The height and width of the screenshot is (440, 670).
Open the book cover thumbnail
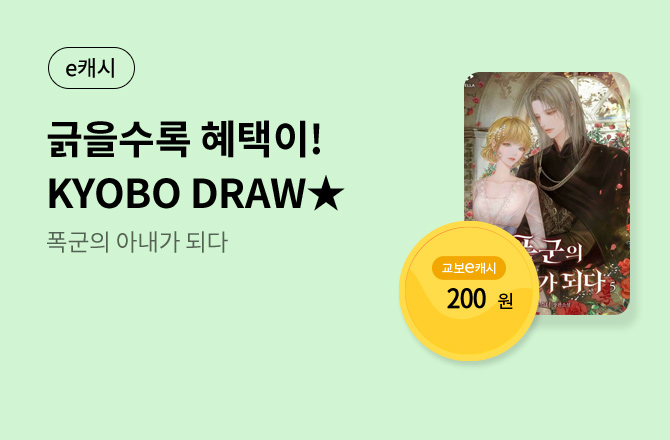[547, 194]
